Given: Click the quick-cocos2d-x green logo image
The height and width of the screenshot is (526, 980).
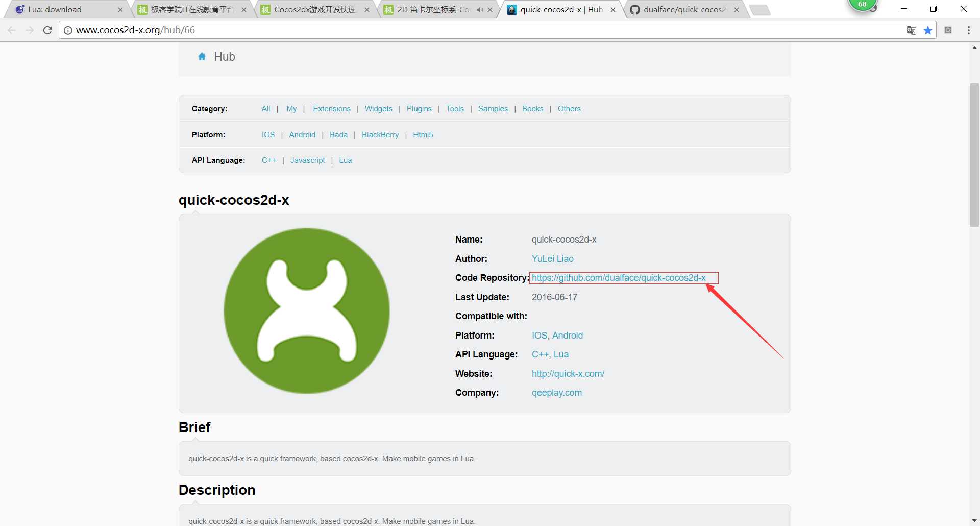Looking at the screenshot, I should pyautogui.click(x=307, y=310).
